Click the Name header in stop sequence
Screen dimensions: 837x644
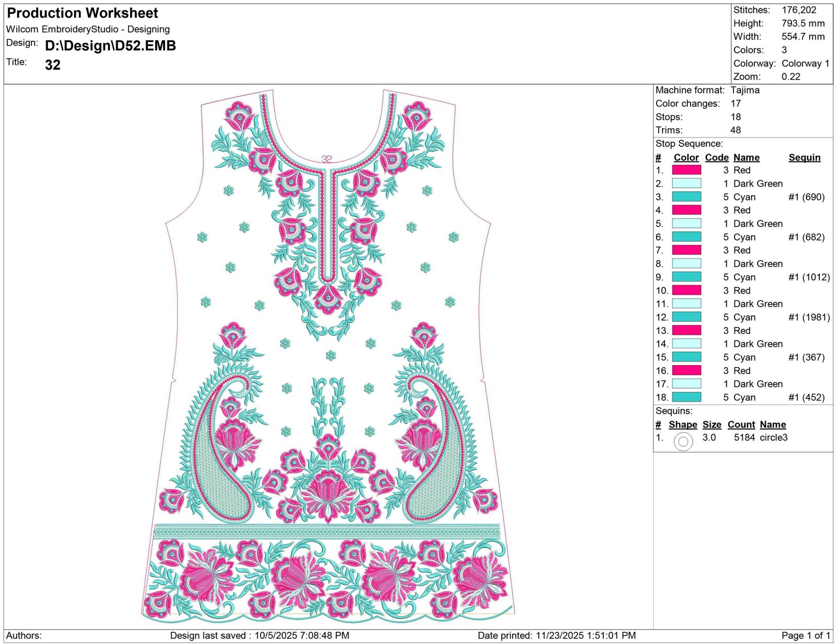(x=746, y=157)
